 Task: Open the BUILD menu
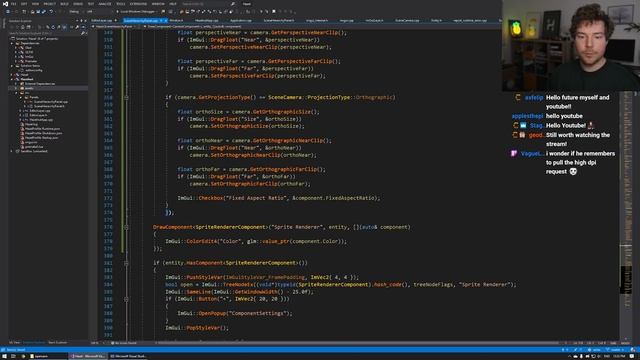64,4
